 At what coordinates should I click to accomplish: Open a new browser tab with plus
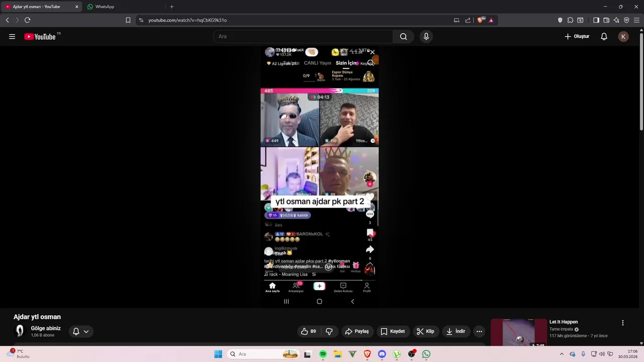pyautogui.click(x=172, y=7)
